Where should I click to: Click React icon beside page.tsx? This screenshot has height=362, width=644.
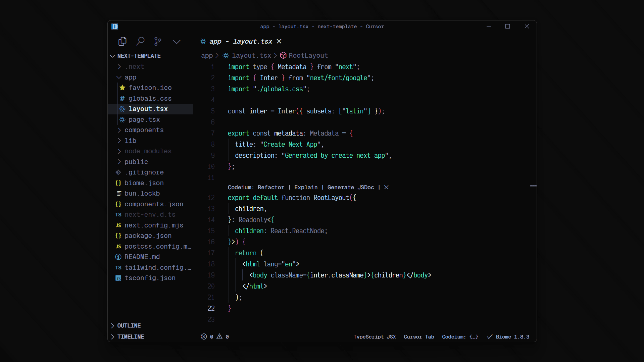122,120
